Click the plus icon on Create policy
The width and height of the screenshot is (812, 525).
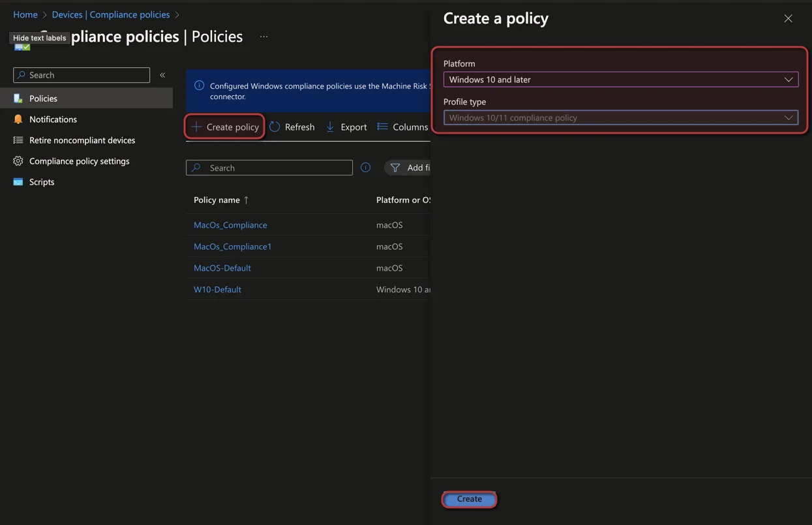pyautogui.click(x=196, y=127)
